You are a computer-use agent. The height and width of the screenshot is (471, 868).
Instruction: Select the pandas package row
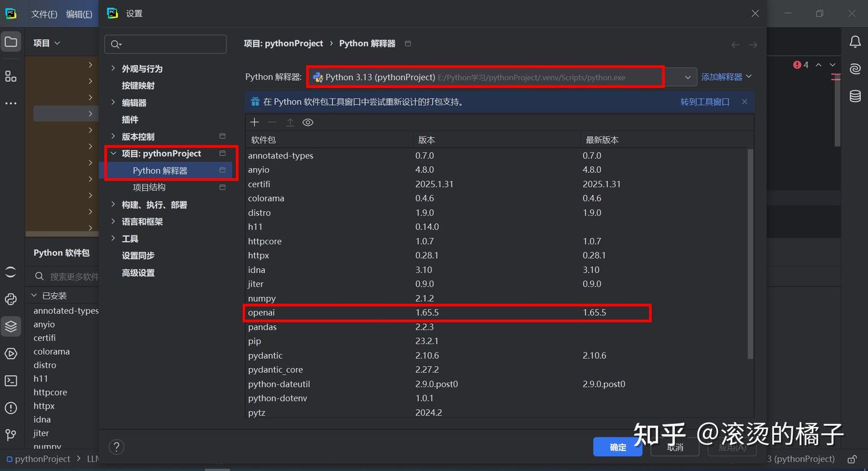(x=496, y=327)
